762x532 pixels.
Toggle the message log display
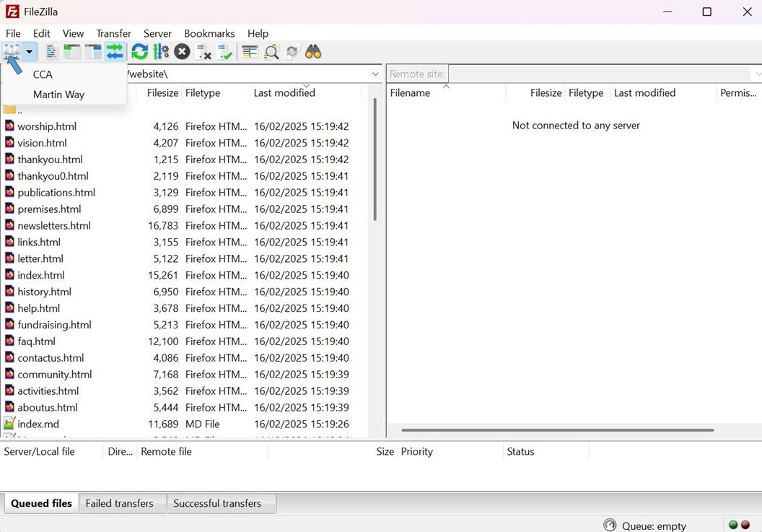point(51,52)
